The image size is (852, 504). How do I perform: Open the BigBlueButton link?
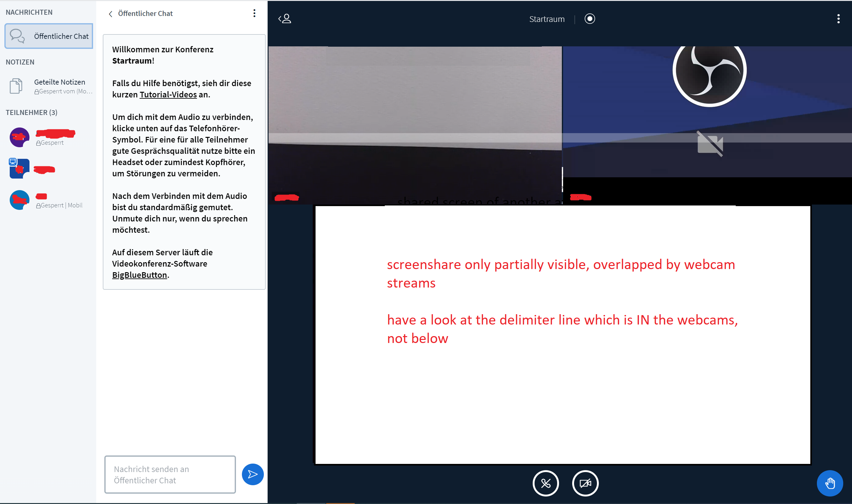(x=139, y=275)
